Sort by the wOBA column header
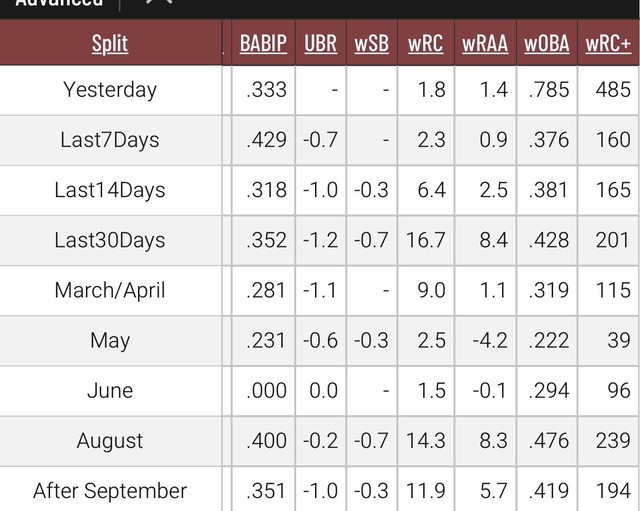 tap(547, 43)
